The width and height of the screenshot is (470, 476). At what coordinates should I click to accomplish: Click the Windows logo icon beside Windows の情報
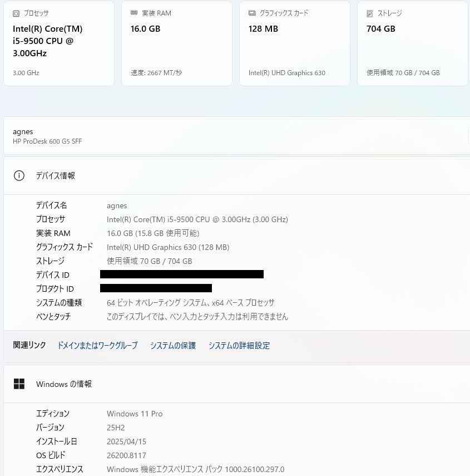(19, 384)
